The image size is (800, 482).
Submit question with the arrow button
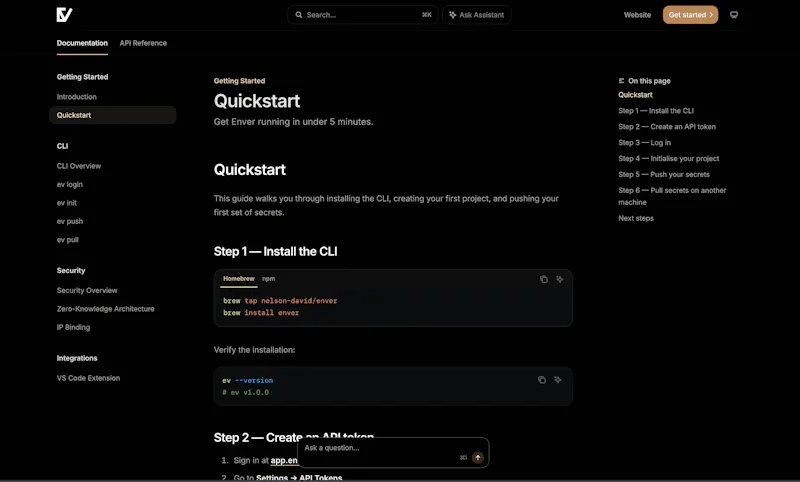pos(478,458)
